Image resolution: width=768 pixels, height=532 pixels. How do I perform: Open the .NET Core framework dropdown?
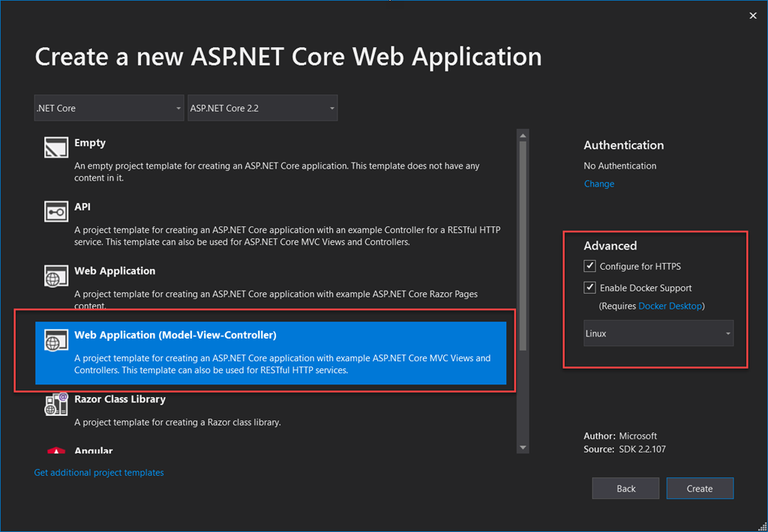[109, 108]
